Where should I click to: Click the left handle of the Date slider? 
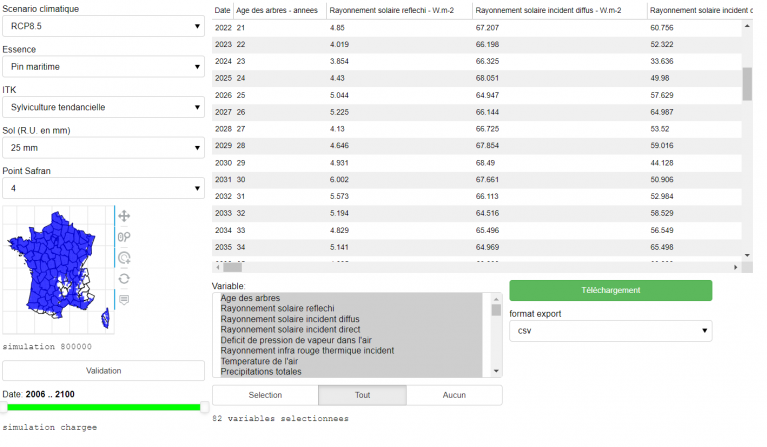pos(8,407)
